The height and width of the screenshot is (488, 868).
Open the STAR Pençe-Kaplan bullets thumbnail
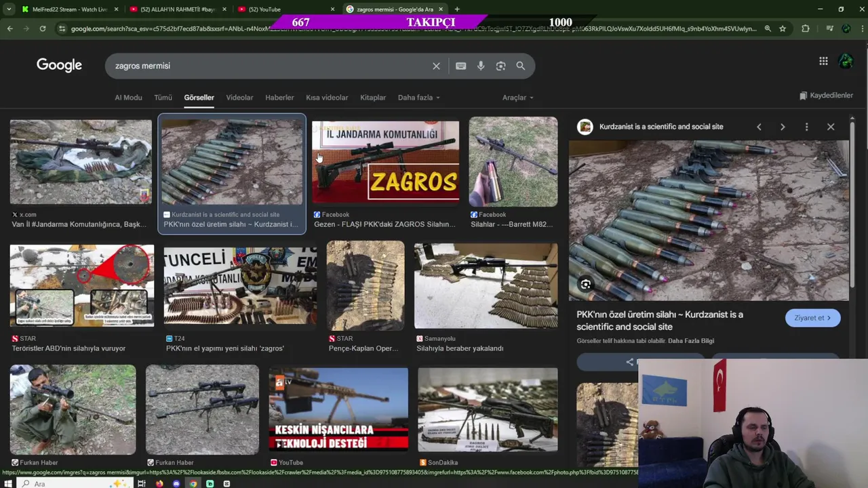pyautogui.click(x=366, y=285)
